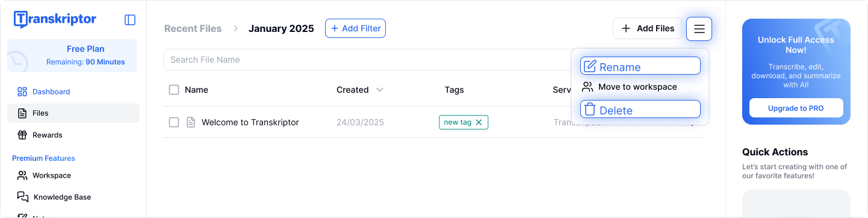Click the Workspace people icon

pyautogui.click(x=22, y=175)
